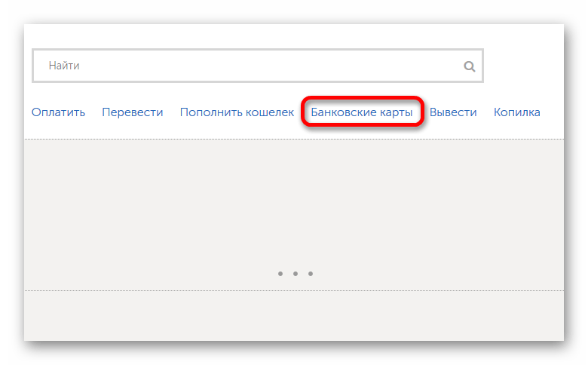Start a payment via Оплатить
This screenshot has height=365, width=588.
[58, 112]
